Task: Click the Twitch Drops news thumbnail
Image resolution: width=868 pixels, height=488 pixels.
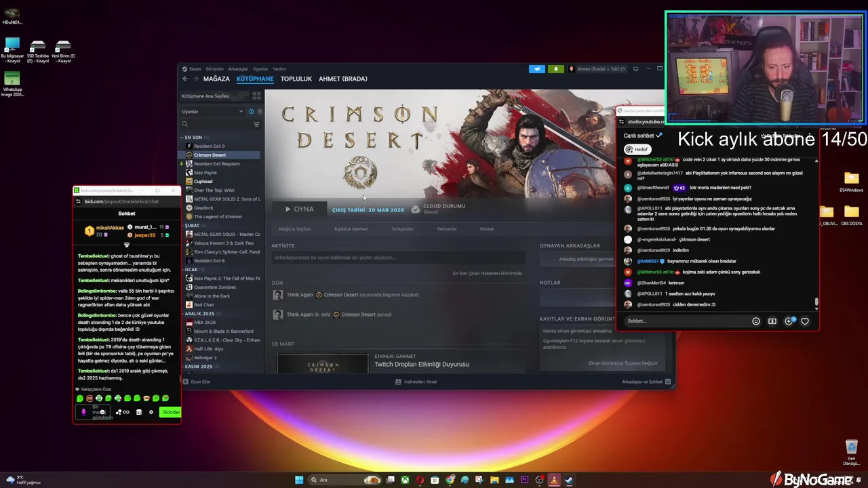Action: coord(322,363)
